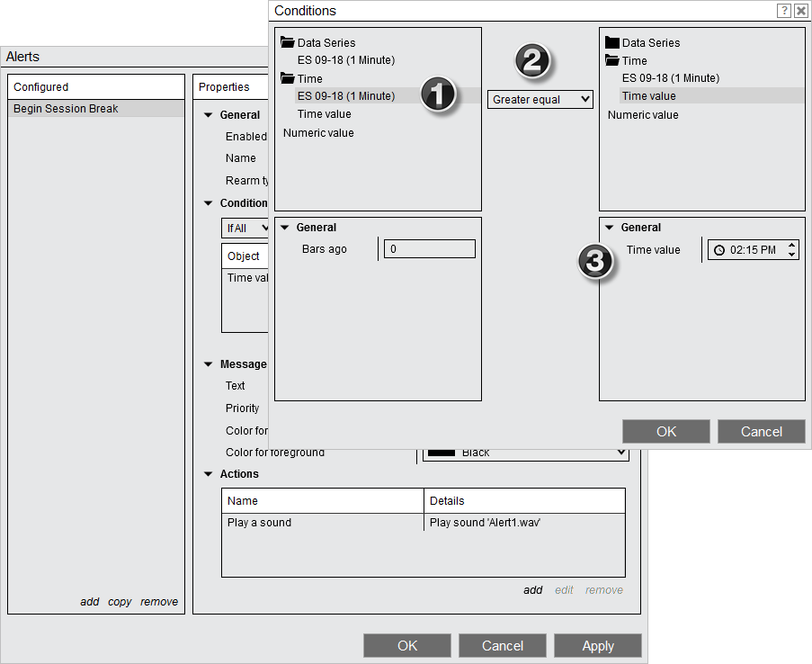Click the Time folder icon in right panel
This screenshot has height=664, width=812.
(611, 60)
